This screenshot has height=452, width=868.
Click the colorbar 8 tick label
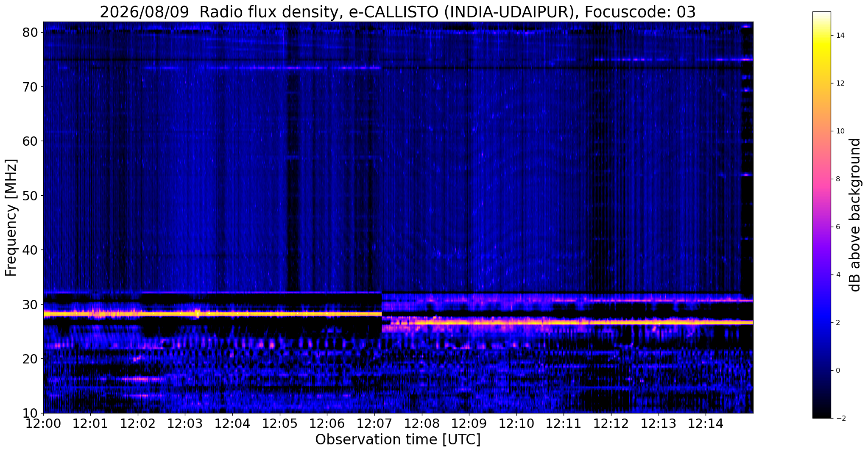837,179
